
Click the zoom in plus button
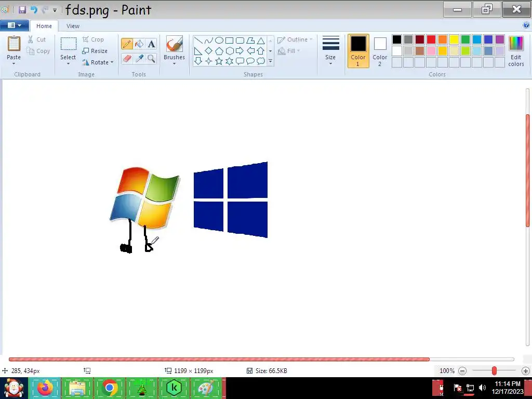coord(526,371)
